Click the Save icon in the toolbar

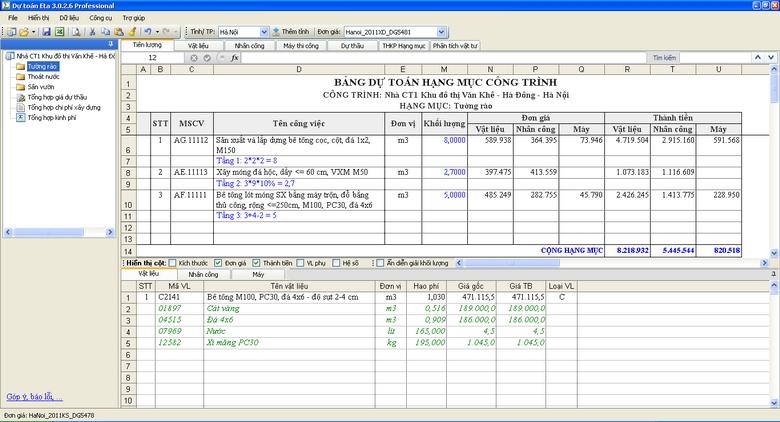point(46,32)
